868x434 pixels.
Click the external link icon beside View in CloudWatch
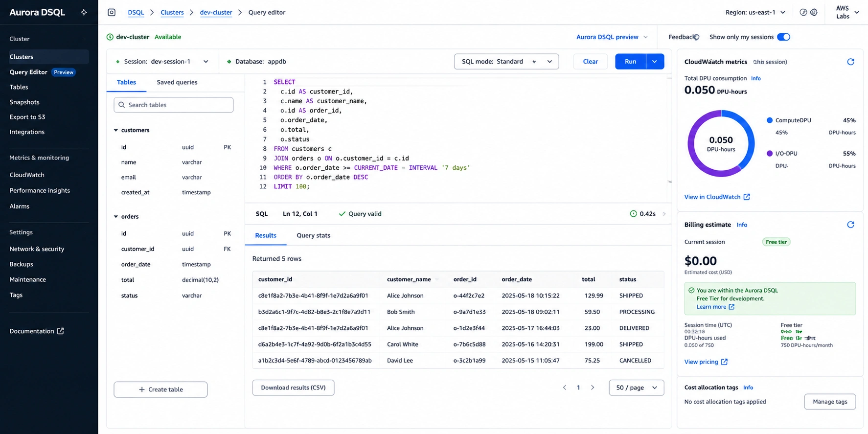[747, 197]
